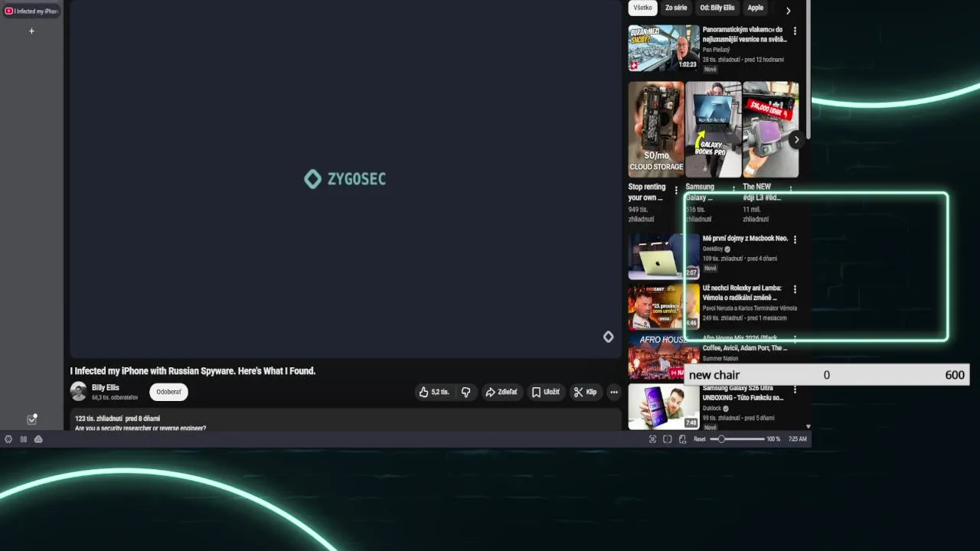Open options for Macbook Neo video
Image resolution: width=980 pixels, height=551 pixels.
click(x=795, y=240)
